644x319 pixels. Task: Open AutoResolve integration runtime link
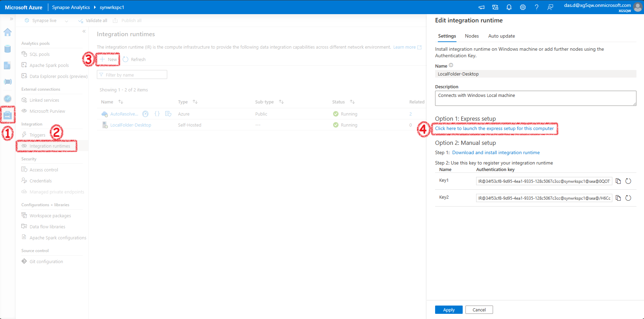click(124, 114)
